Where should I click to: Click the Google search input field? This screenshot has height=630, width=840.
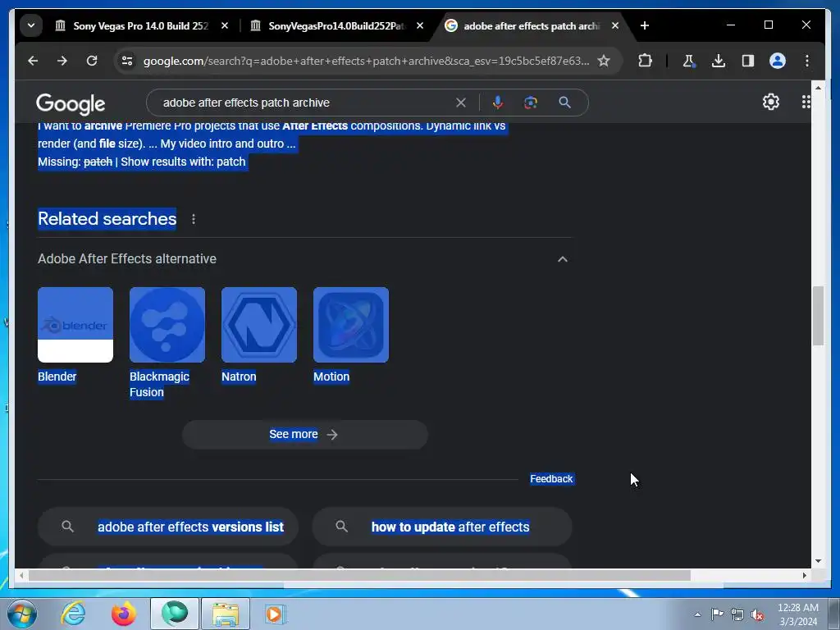pos(305,103)
